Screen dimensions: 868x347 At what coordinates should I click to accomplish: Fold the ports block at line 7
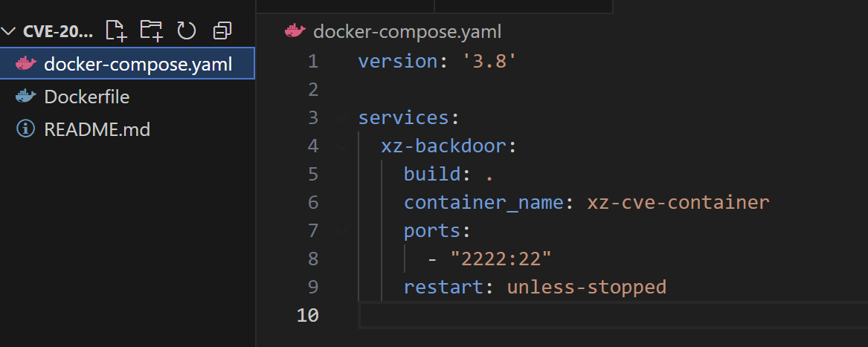point(341,230)
